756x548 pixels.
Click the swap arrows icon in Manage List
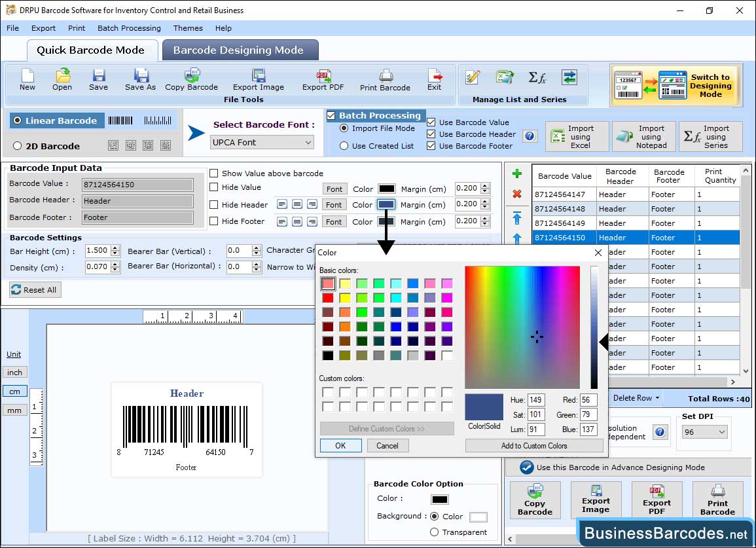[569, 77]
